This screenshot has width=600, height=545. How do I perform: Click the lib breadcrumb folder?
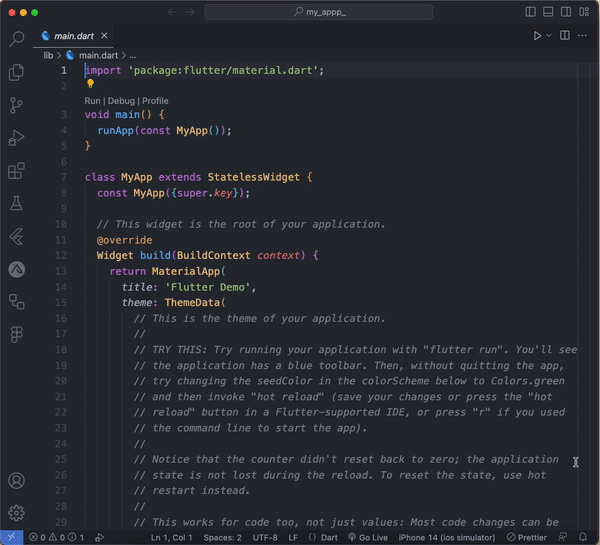[x=48, y=55]
